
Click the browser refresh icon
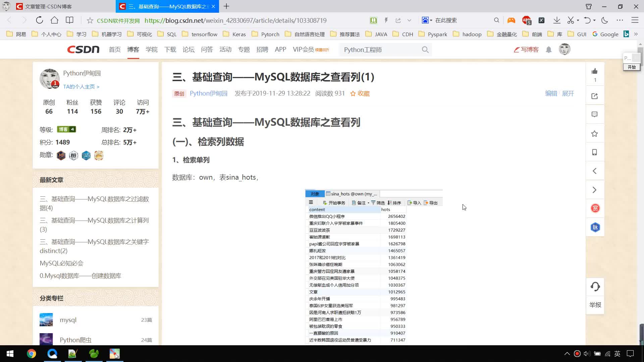[x=39, y=20]
